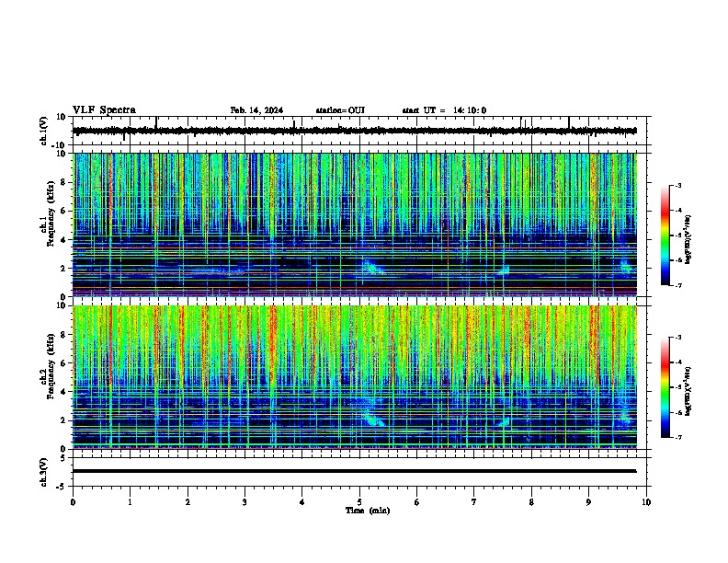Click the ch.1 spectrogram color bar
The image size is (728, 563).
coord(665,236)
